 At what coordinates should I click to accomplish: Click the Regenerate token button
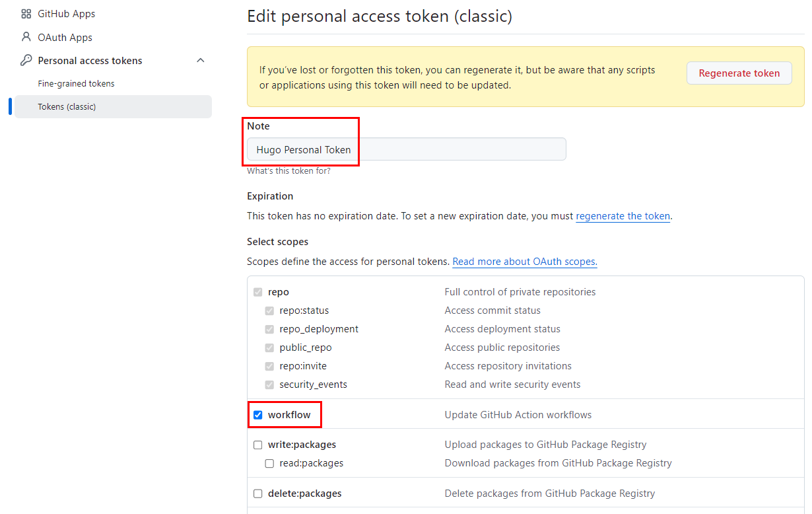739,73
